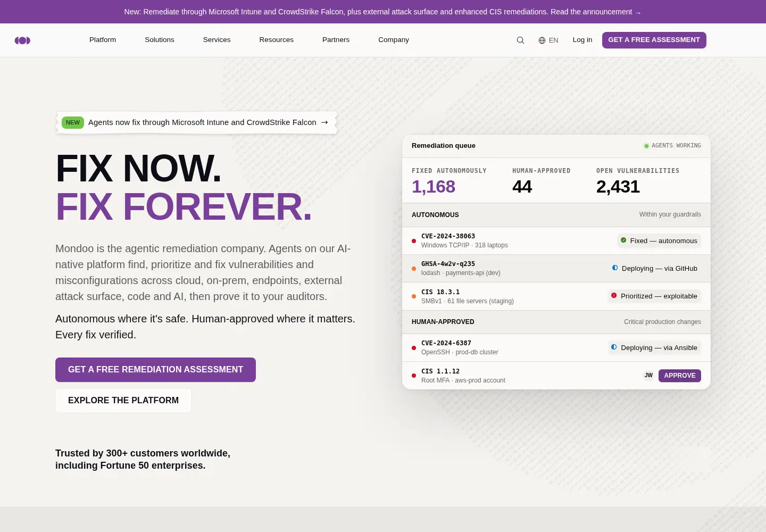Click Agents now fix through Microsoft Intune text
The image size is (766, 532).
pos(202,122)
